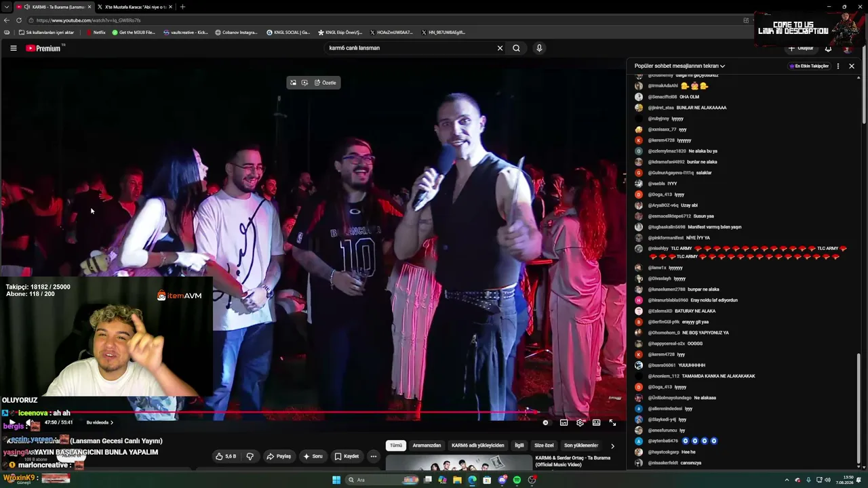Screen dimensions: 868x488
Task: Open the Windows taskbar search box
Action: click(381, 480)
